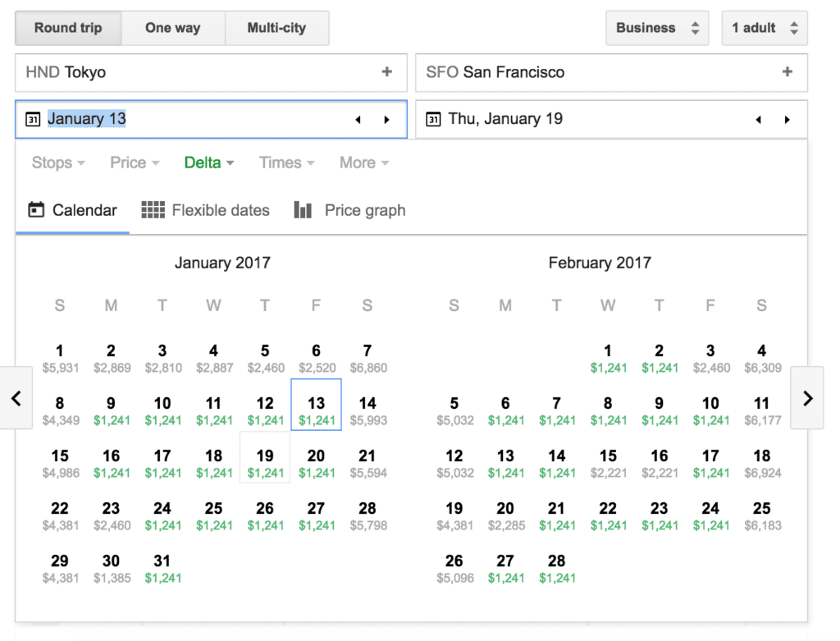This screenshot has height=641, width=840.
Task: Show next months with the right chevron
Action: tap(807, 398)
